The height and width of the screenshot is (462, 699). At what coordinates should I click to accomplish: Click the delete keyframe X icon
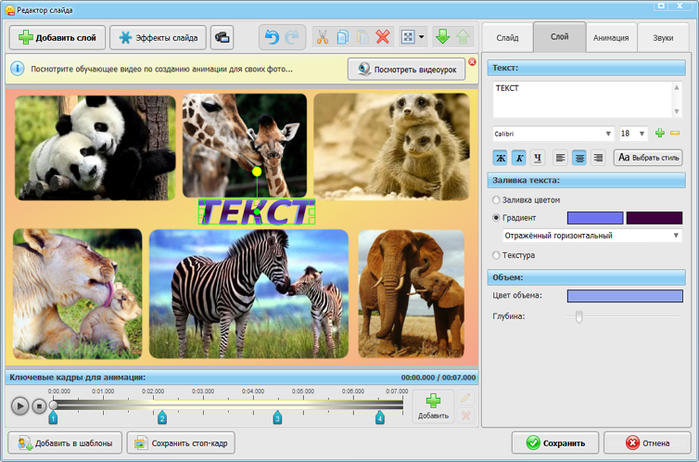pos(465,416)
